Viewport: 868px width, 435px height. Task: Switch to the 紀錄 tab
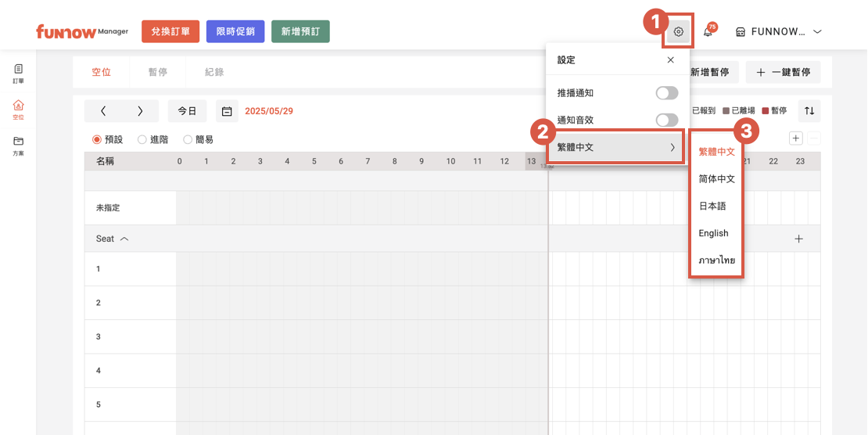214,72
